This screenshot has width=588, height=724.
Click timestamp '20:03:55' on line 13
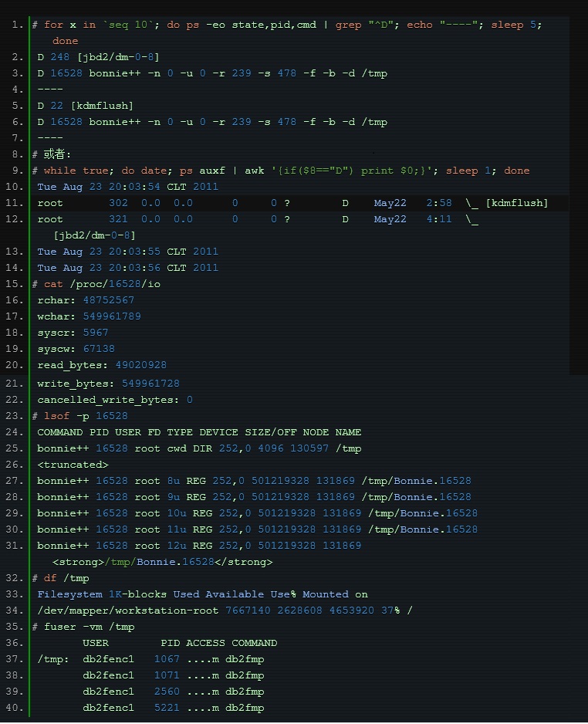point(134,252)
